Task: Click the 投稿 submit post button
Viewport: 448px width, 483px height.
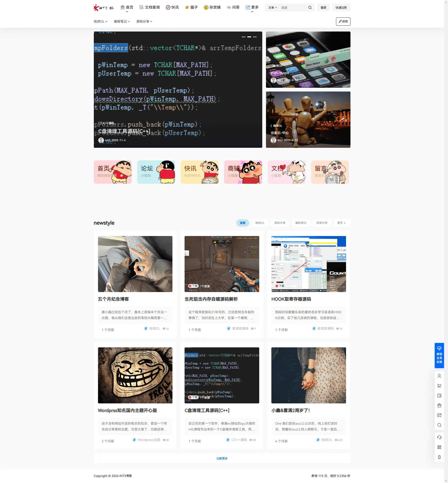Action: click(x=343, y=21)
